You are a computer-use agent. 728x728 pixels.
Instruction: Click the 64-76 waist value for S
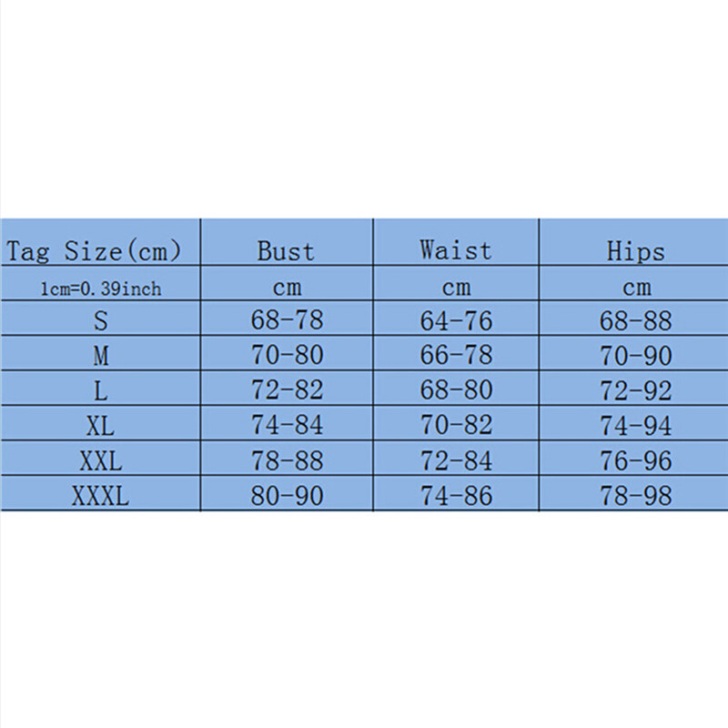pyautogui.click(x=456, y=320)
